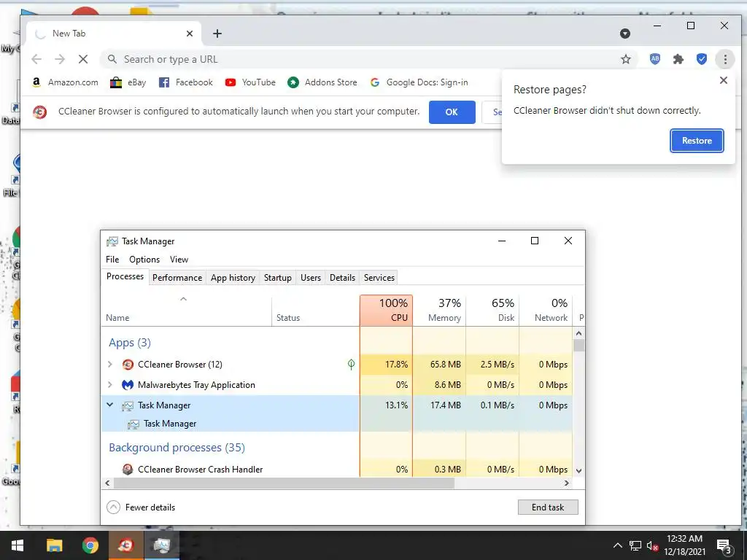Click the browser forward arrow
This screenshot has width=747, height=560.
(60, 59)
